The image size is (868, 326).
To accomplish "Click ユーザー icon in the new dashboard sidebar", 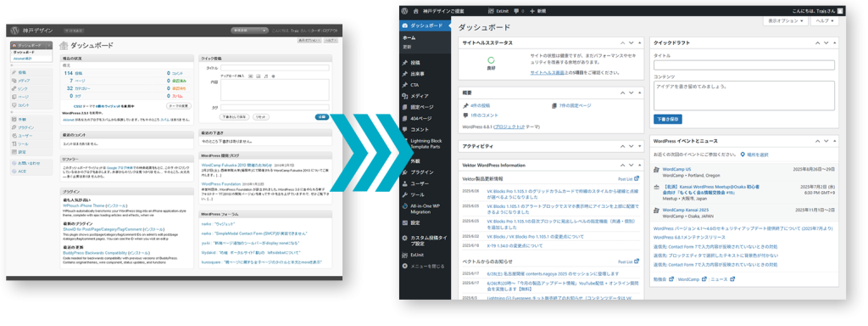I will (x=405, y=183).
